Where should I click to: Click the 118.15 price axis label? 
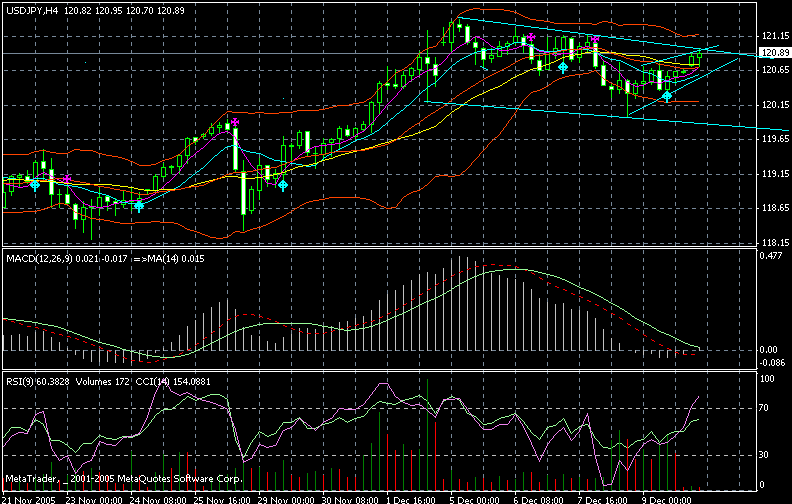click(x=775, y=242)
